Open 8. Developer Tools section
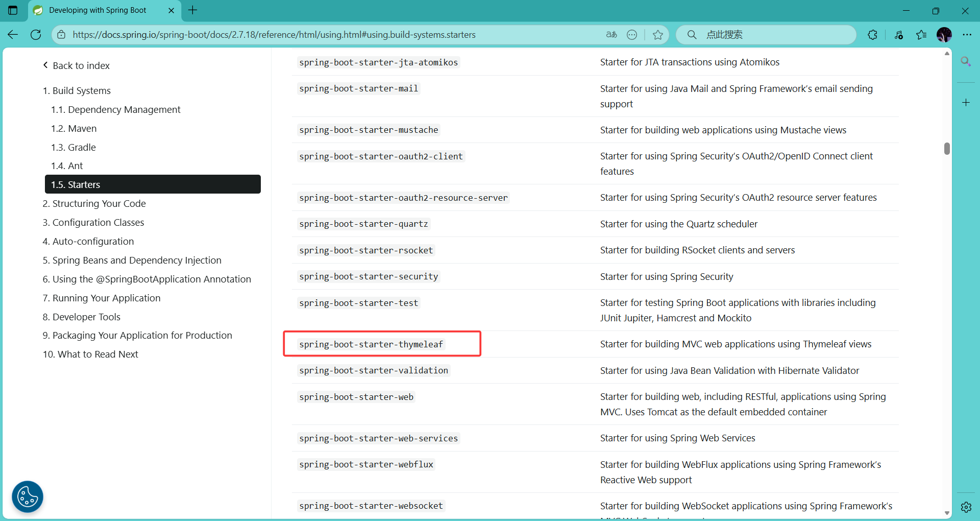 (82, 317)
